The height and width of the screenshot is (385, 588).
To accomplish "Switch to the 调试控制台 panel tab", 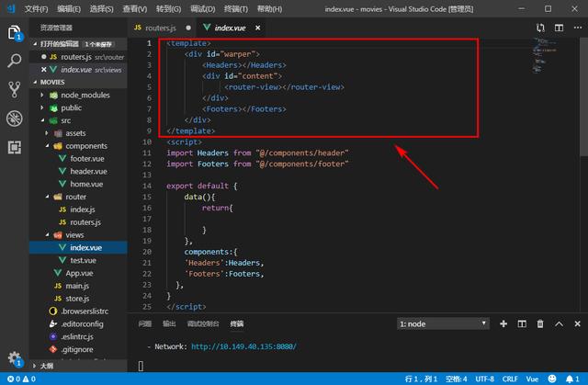I will click(203, 323).
